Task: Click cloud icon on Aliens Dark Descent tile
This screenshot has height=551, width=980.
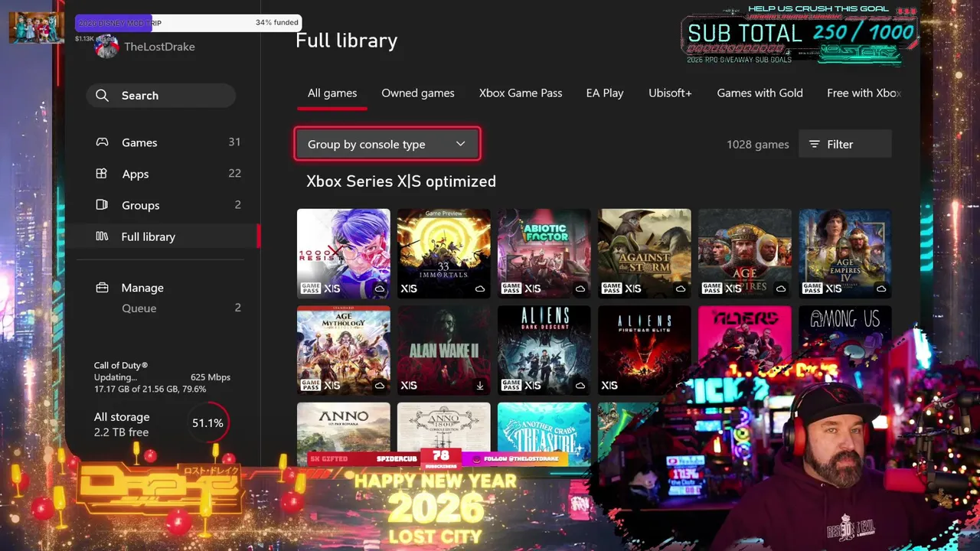Action: pos(580,386)
